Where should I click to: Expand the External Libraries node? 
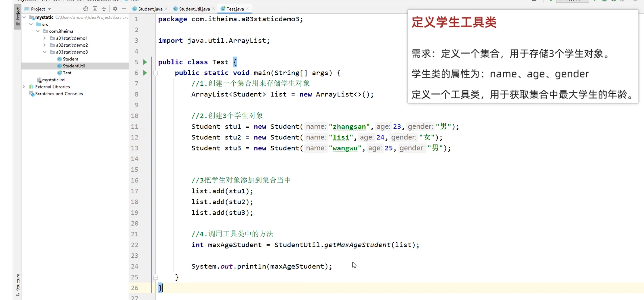point(24,86)
